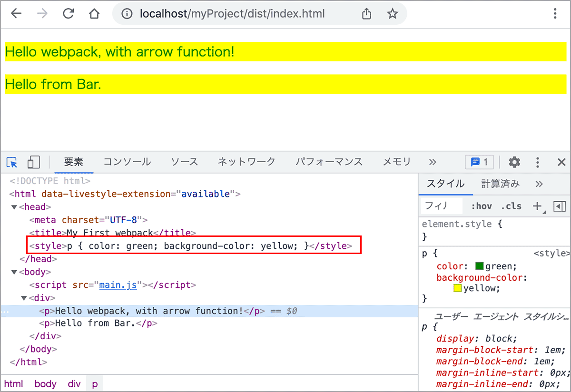Click body in the breadcrumb bar

pos(45,384)
